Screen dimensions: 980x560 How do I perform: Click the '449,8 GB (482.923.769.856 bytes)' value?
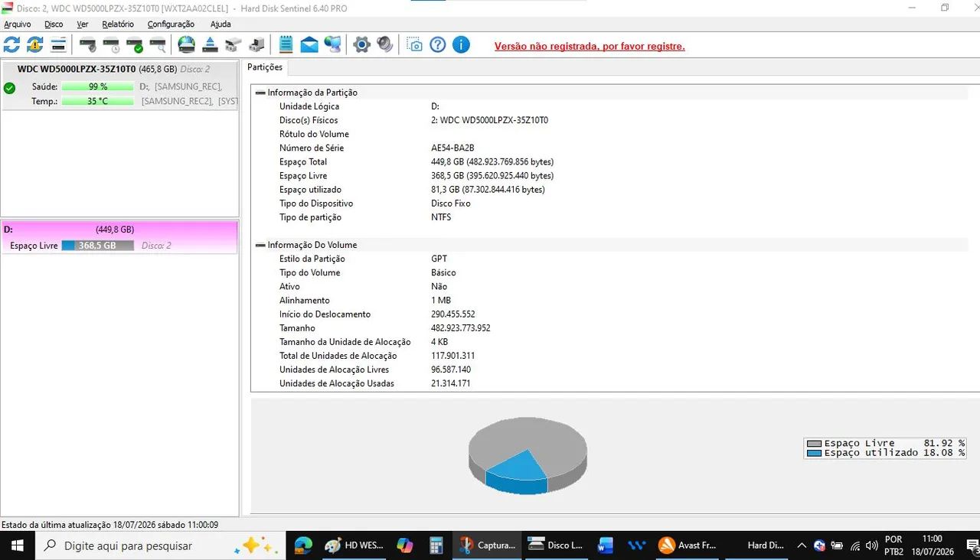tap(492, 162)
